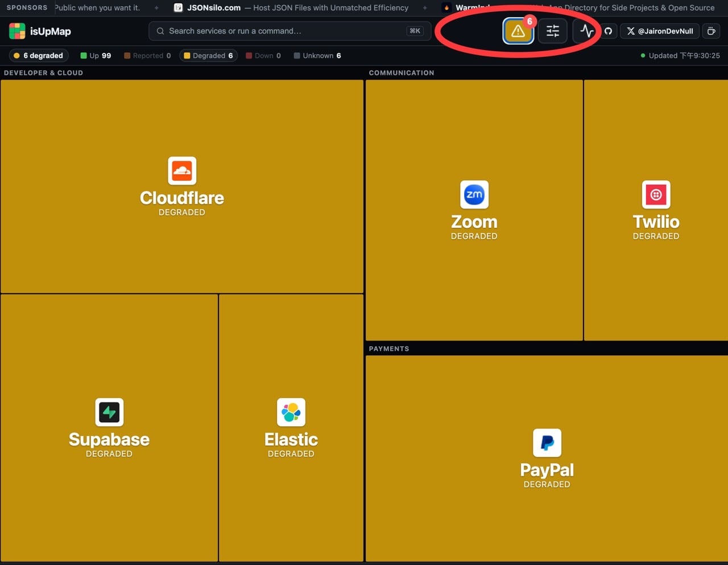Open the GitHub repository icon
This screenshot has width=728, height=565.
tap(608, 31)
